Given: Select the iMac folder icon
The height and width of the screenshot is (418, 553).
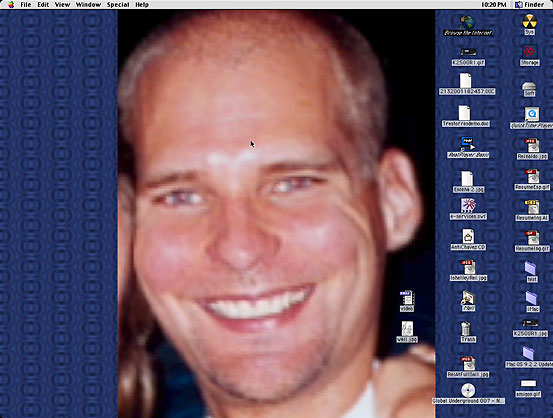Looking at the screenshot, I should 531,298.
